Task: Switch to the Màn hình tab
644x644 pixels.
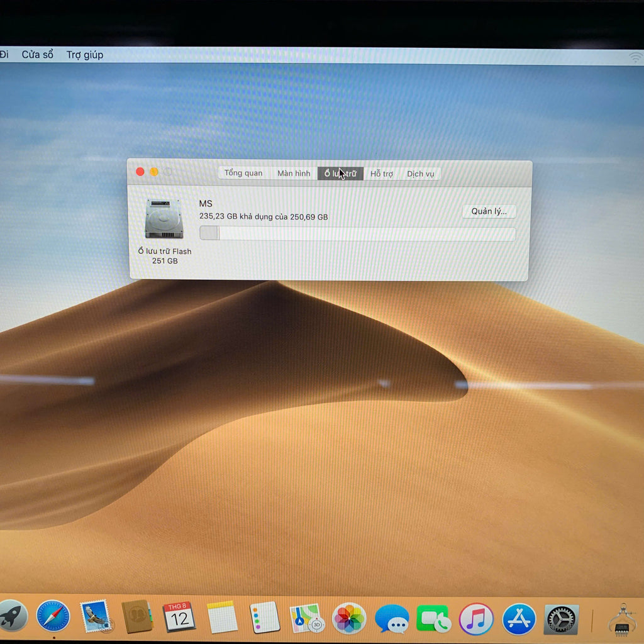Action: tap(294, 174)
